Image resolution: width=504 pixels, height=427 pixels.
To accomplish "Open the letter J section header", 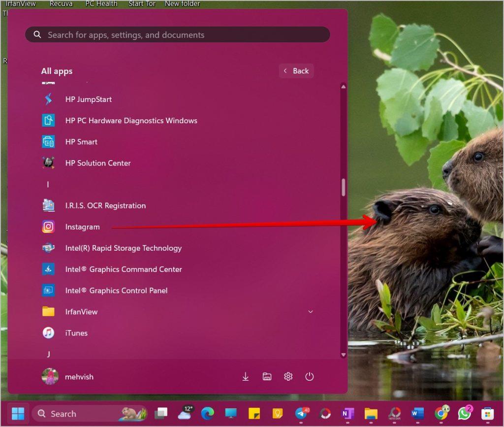I will [x=49, y=354].
